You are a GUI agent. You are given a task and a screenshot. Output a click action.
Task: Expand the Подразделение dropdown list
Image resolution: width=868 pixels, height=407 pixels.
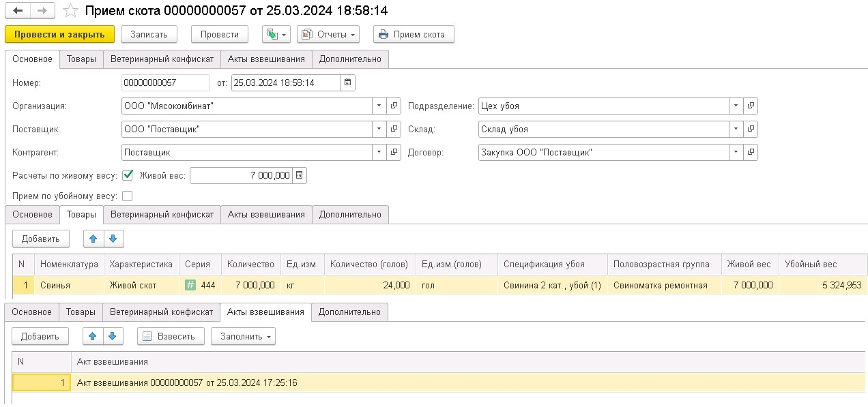pos(735,106)
